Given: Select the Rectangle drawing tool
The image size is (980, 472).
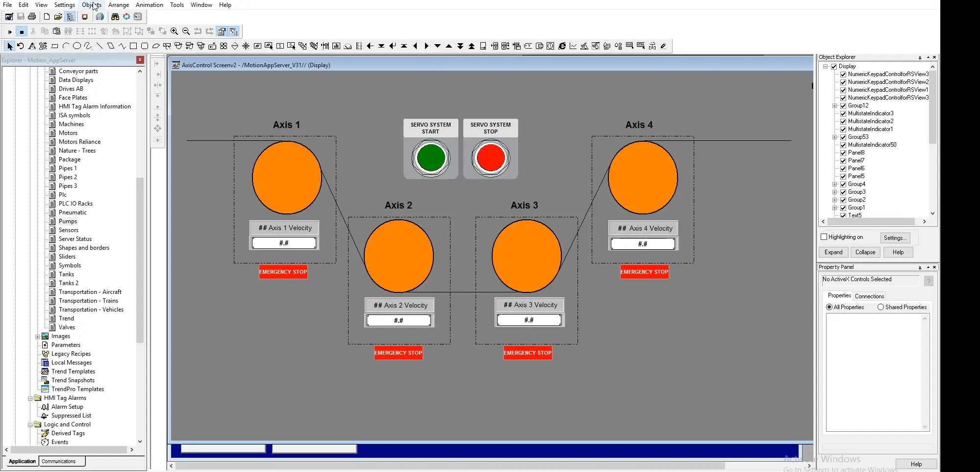Looking at the screenshot, I should click(x=133, y=46).
